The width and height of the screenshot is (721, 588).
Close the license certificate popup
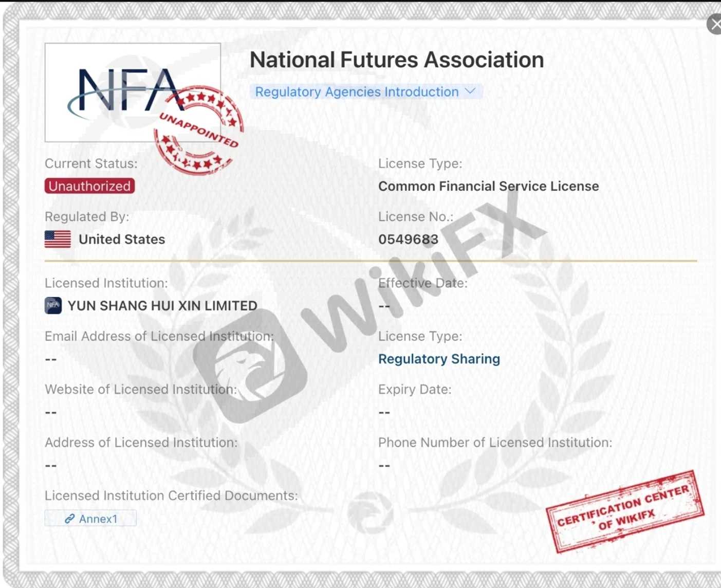click(715, 24)
